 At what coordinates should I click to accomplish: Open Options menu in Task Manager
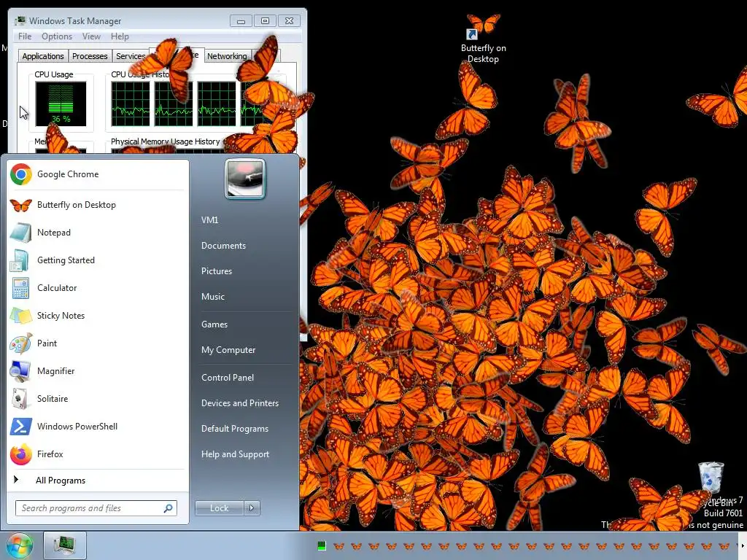pos(57,36)
